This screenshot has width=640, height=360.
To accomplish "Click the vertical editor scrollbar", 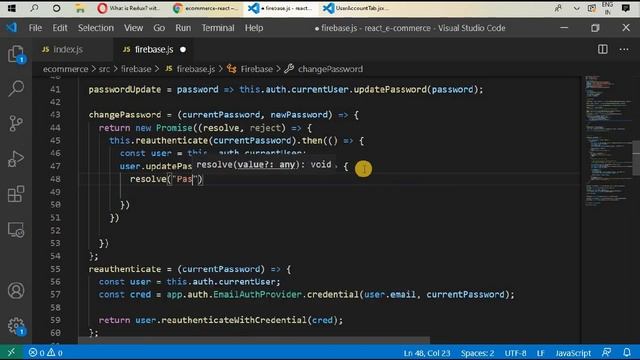I will 636,158.
